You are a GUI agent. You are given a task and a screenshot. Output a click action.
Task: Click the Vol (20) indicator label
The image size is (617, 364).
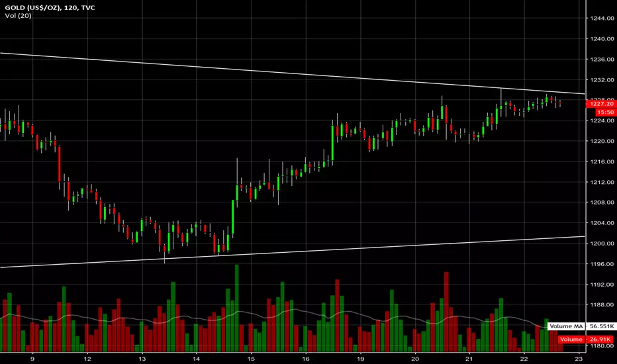pos(18,16)
